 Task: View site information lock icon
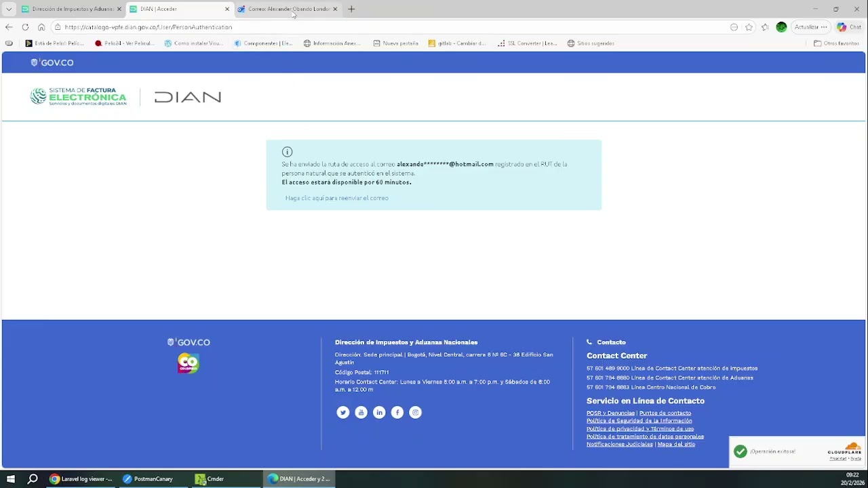pyautogui.click(x=58, y=27)
